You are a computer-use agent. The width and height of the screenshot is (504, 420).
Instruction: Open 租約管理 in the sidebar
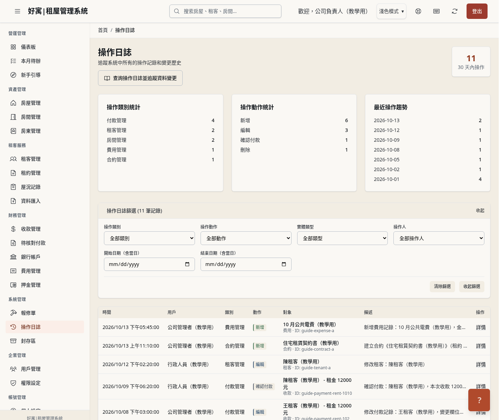(45, 173)
